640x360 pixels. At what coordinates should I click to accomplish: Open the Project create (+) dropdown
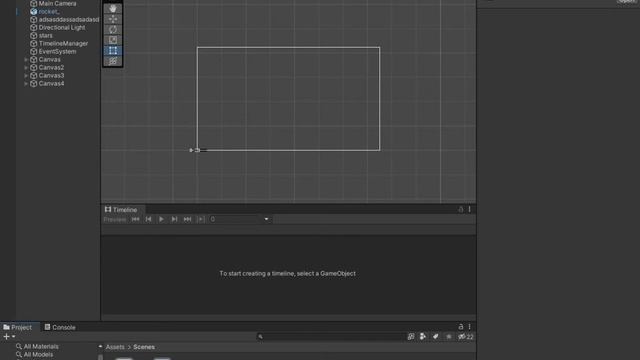click(9, 337)
